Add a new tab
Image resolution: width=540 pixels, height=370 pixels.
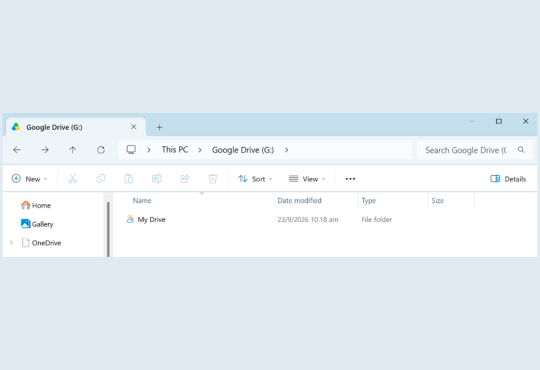tap(159, 127)
